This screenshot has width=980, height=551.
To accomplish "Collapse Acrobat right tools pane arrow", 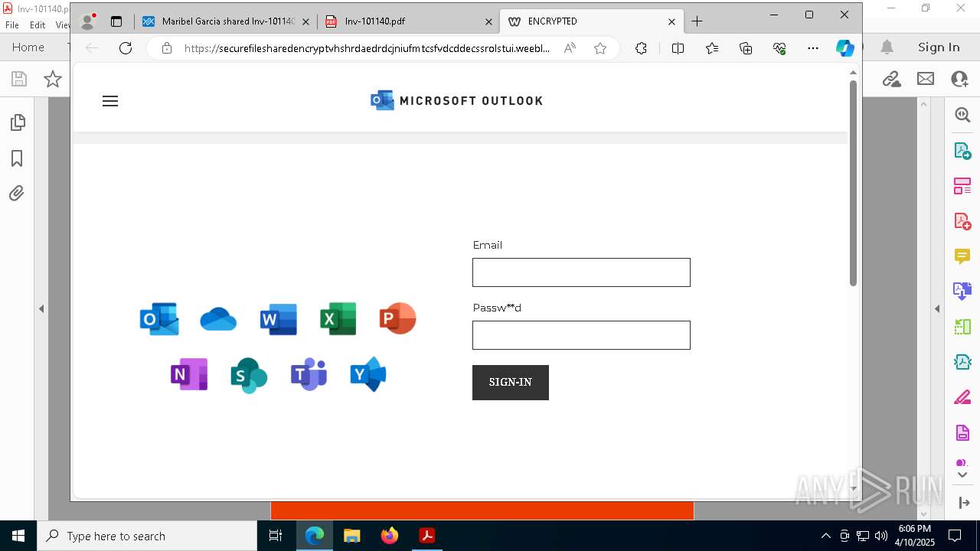I will pyautogui.click(x=937, y=309).
